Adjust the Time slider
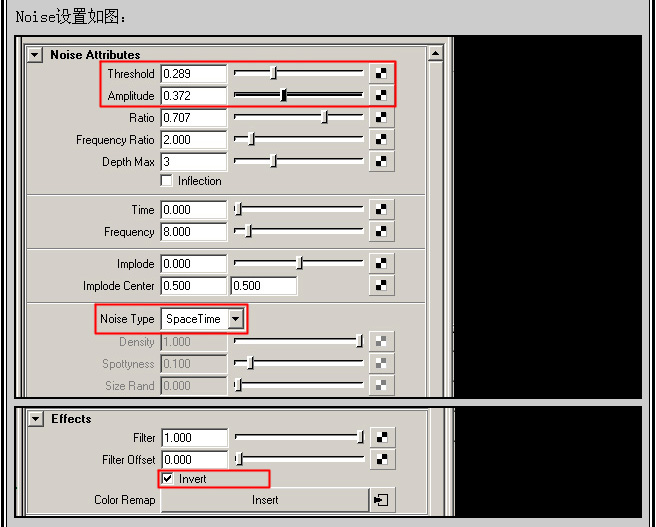 (238, 209)
